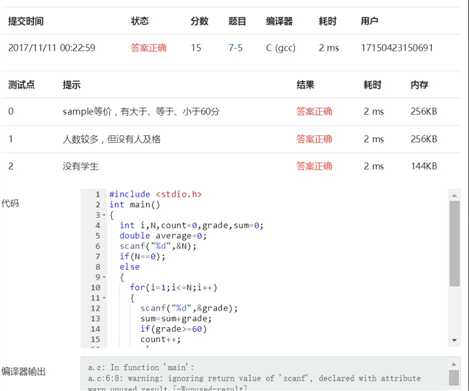Viewport: 469px width, 391px height.
Task: Click test point 0 hint text sample等价
Action: (x=141, y=111)
